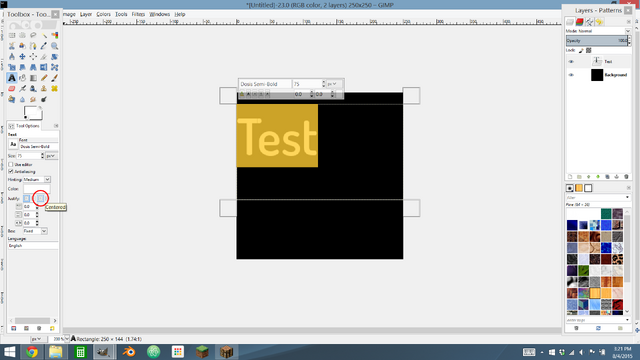Viewport: 640px width, 360px height.
Task: Open the Tool Options tab menu arrow
Action: click(56, 126)
